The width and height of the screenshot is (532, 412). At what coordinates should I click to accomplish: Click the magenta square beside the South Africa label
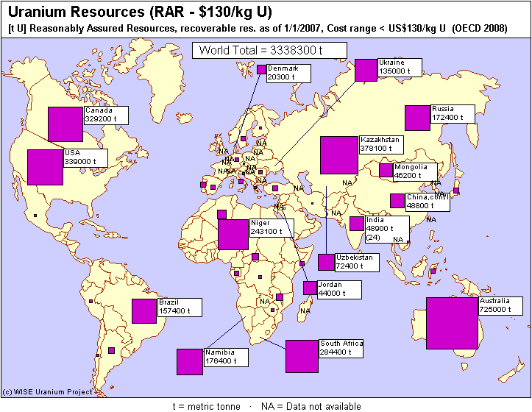click(302, 357)
